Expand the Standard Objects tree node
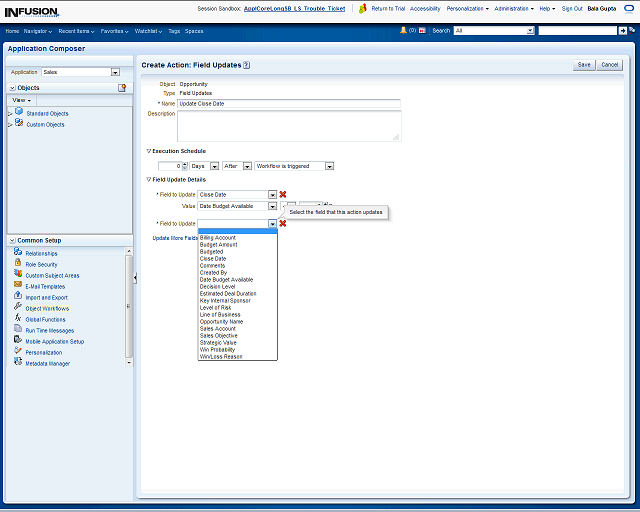The width and height of the screenshot is (640, 512). coord(10,113)
